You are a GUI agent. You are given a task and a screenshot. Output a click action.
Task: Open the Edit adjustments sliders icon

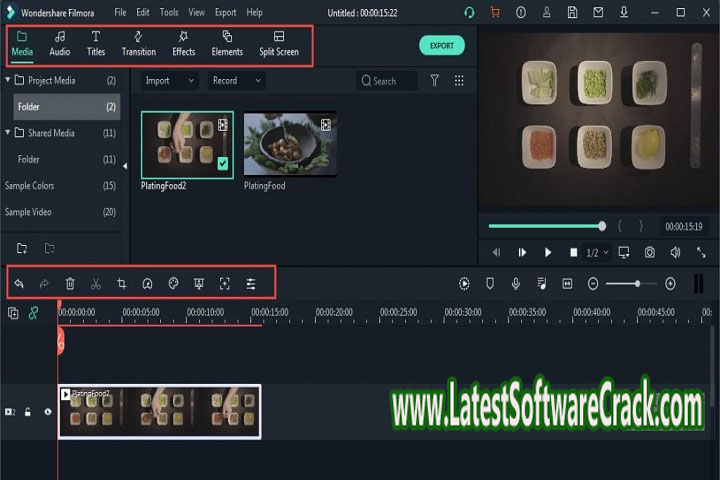pyautogui.click(x=251, y=284)
